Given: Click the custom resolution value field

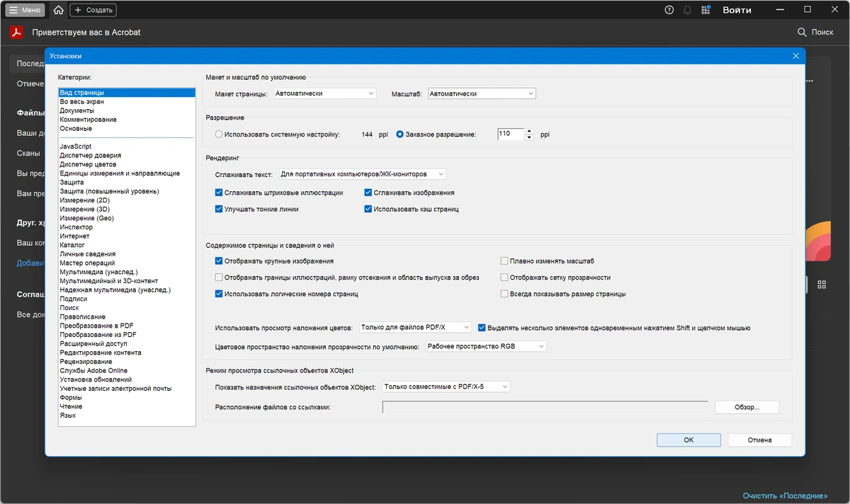Looking at the screenshot, I should pyautogui.click(x=511, y=134).
